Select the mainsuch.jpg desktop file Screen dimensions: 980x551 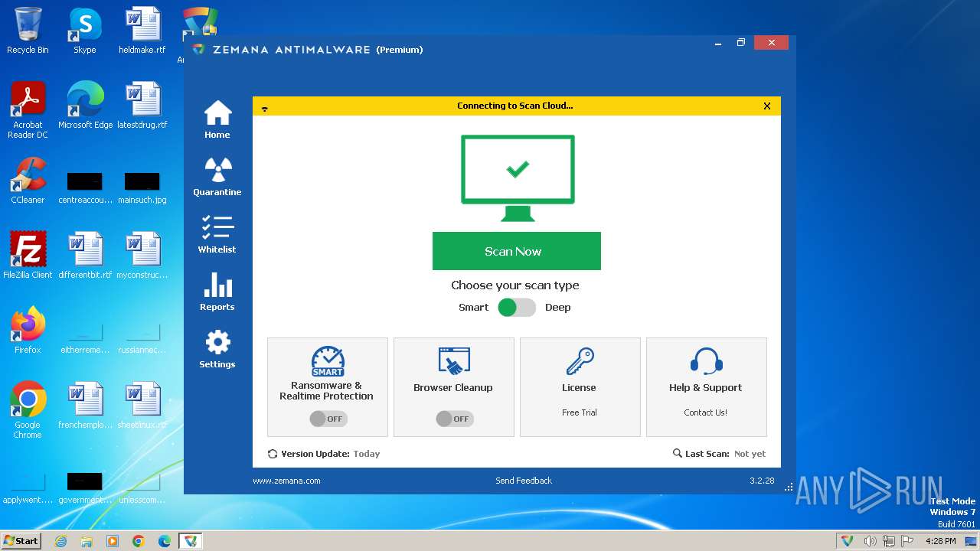pos(142,188)
